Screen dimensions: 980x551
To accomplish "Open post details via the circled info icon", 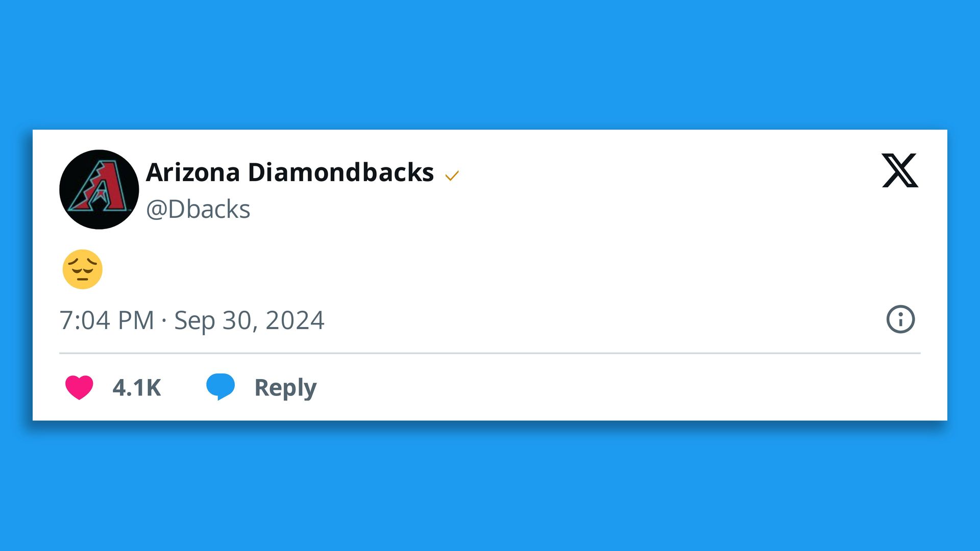I will pyautogui.click(x=901, y=320).
